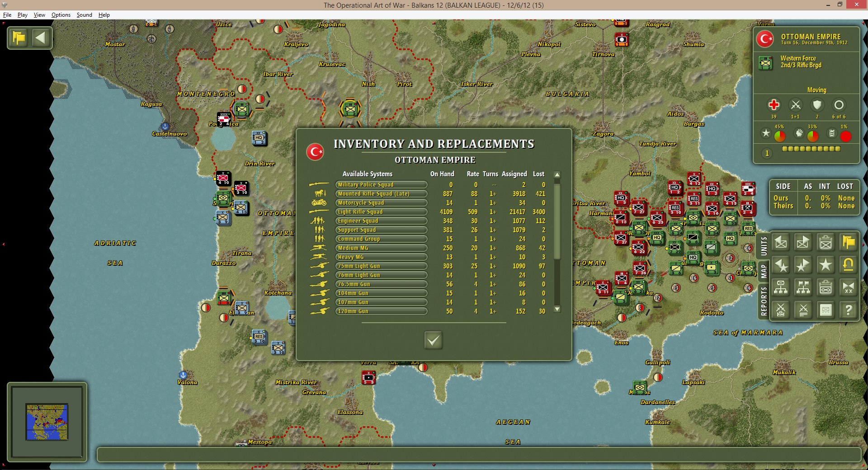Click the Ottoman Empire flag in unit panel
868x470 pixels.
[765, 39]
